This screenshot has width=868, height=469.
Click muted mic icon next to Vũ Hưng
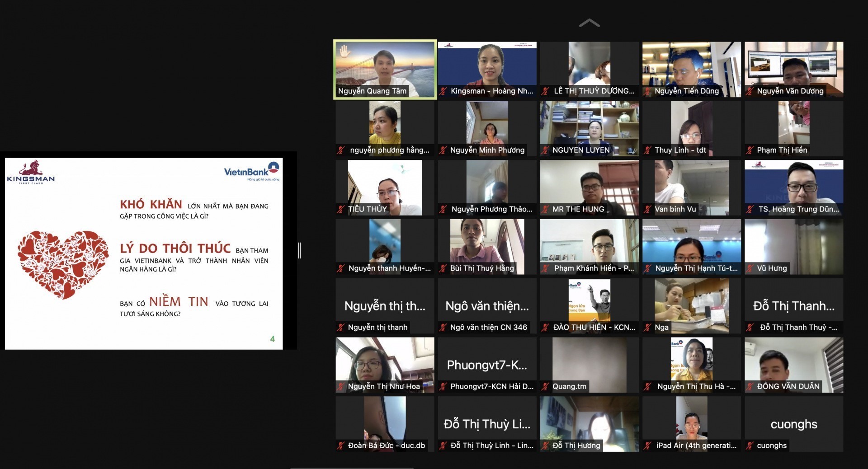click(x=750, y=268)
